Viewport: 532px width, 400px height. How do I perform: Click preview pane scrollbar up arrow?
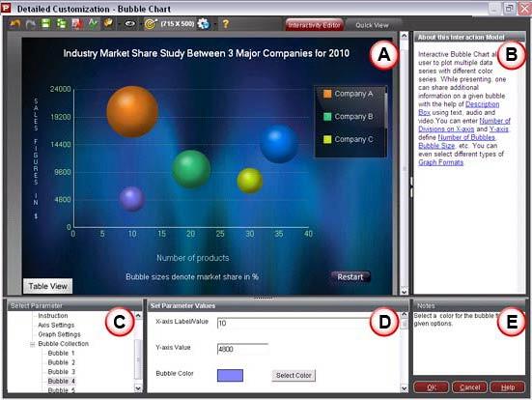(x=404, y=36)
